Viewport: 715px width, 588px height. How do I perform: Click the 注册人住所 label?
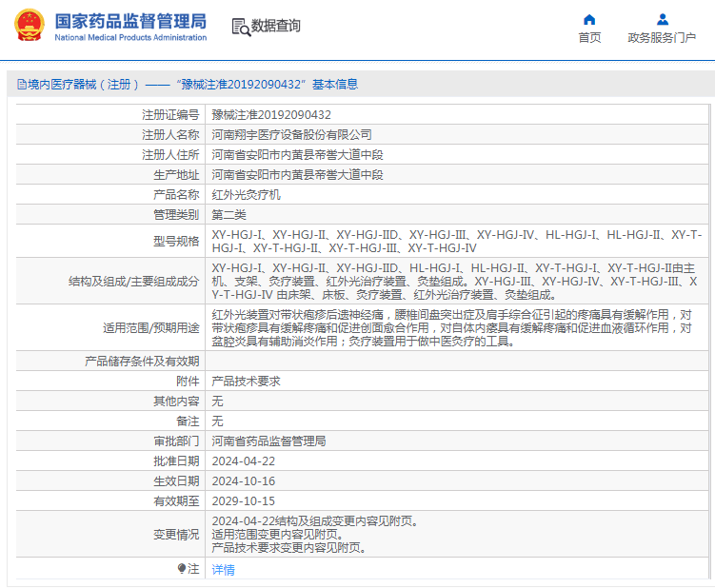point(170,155)
